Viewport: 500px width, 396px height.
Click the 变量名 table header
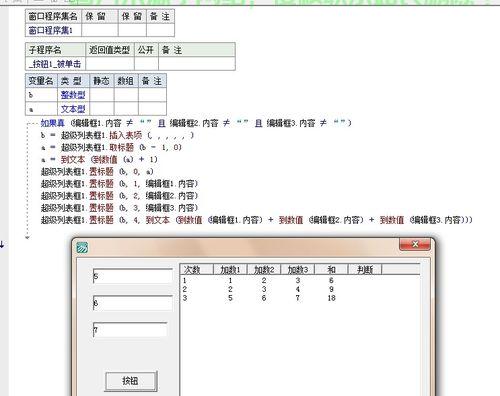[41, 81]
